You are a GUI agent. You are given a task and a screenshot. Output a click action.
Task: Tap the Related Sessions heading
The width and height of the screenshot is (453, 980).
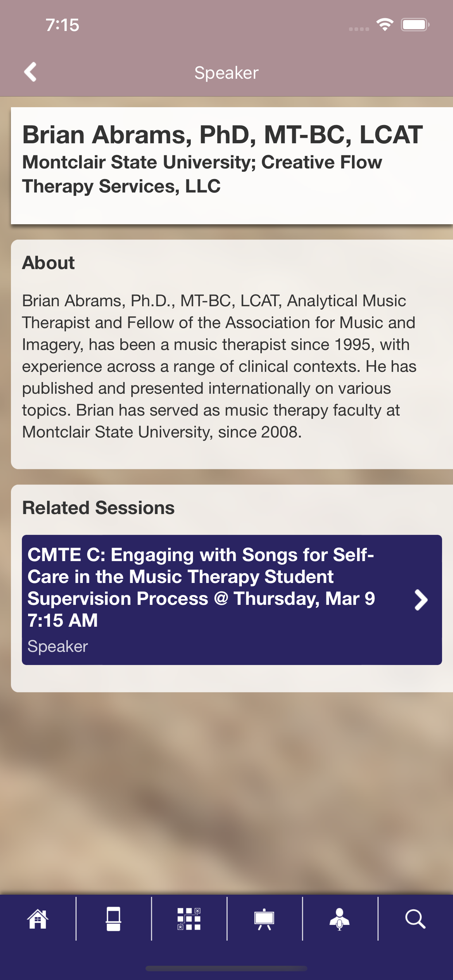point(98,508)
